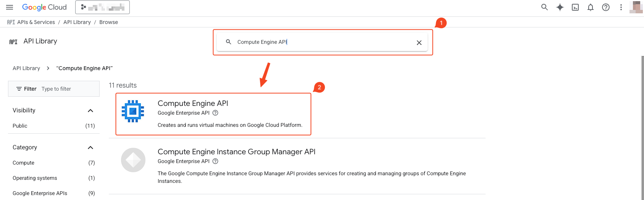Open the three-dot settings menu
Screen dimensions: 644x200
[x=621, y=7]
